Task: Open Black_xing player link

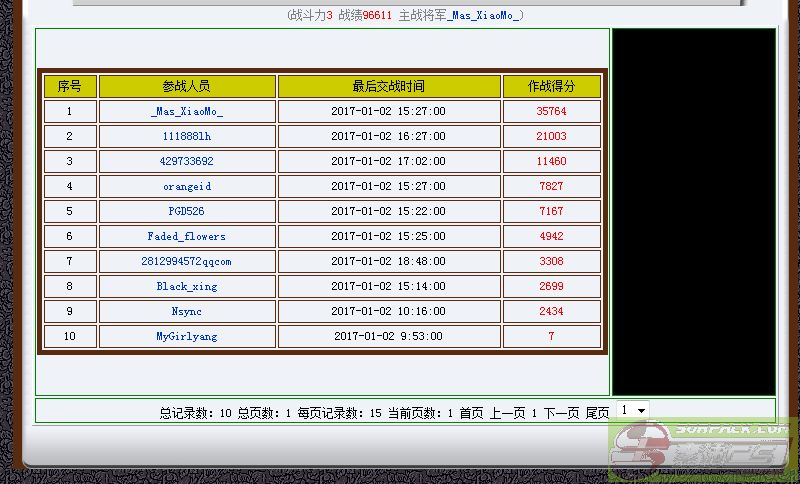Action: pyautogui.click(x=187, y=287)
